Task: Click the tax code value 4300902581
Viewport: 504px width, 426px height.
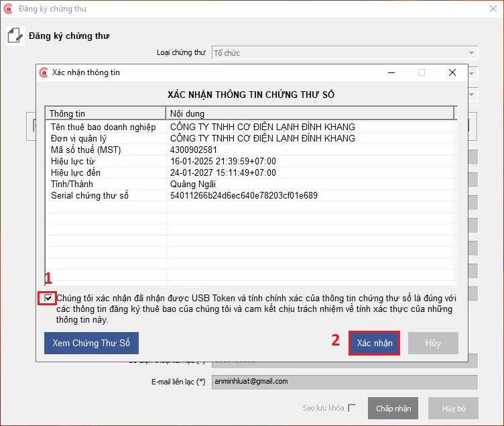Action: [x=194, y=150]
